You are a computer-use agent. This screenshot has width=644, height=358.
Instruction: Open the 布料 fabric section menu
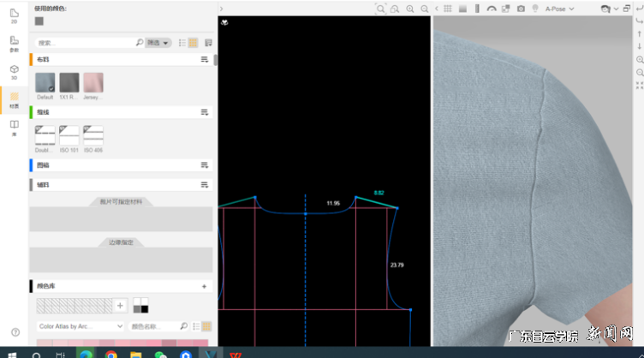(205, 59)
